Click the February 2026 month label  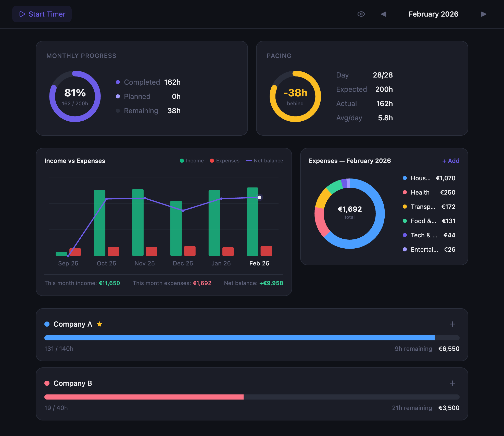coord(433,14)
